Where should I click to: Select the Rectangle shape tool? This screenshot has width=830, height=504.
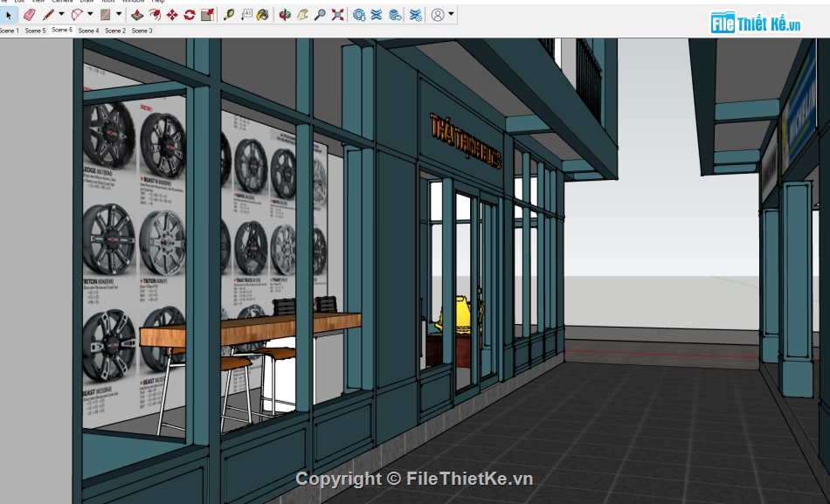tap(106, 15)
